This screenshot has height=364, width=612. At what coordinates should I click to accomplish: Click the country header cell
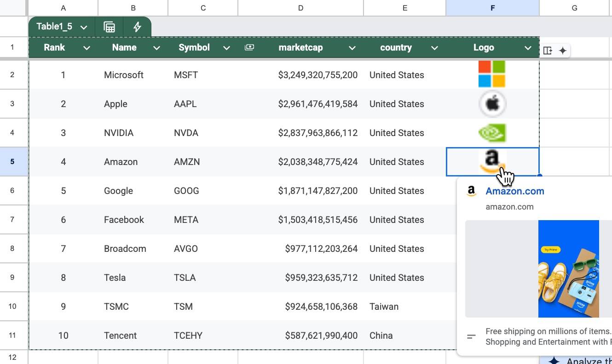[404, 47]
